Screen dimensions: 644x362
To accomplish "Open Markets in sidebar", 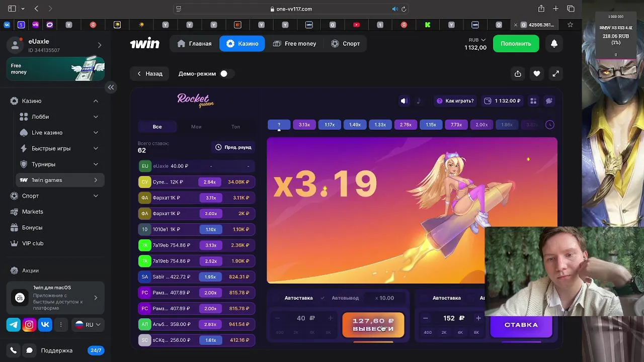I will (33, 212).
